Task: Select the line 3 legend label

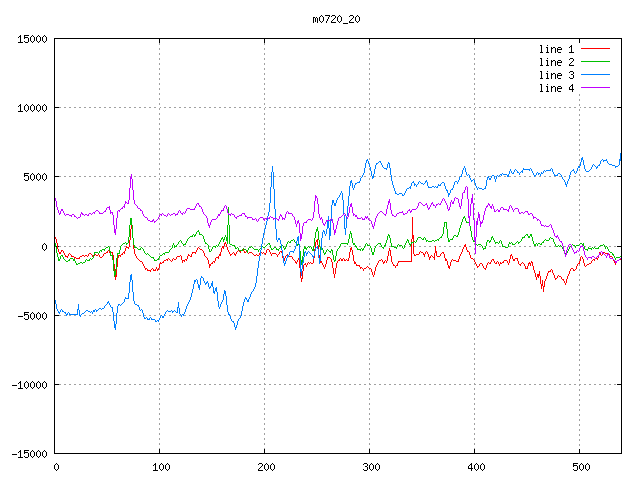Action: [556, 75]
